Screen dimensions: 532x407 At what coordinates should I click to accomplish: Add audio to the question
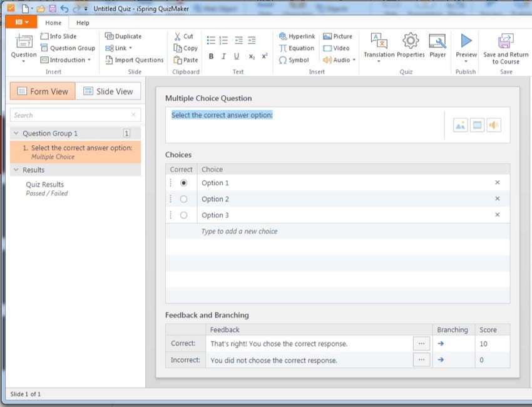[x=494, y=125]
